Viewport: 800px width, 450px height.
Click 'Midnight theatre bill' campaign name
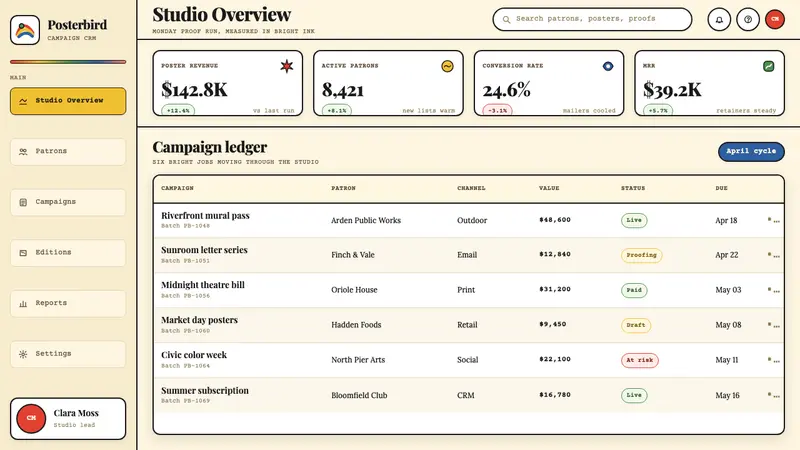click(203, 285)
